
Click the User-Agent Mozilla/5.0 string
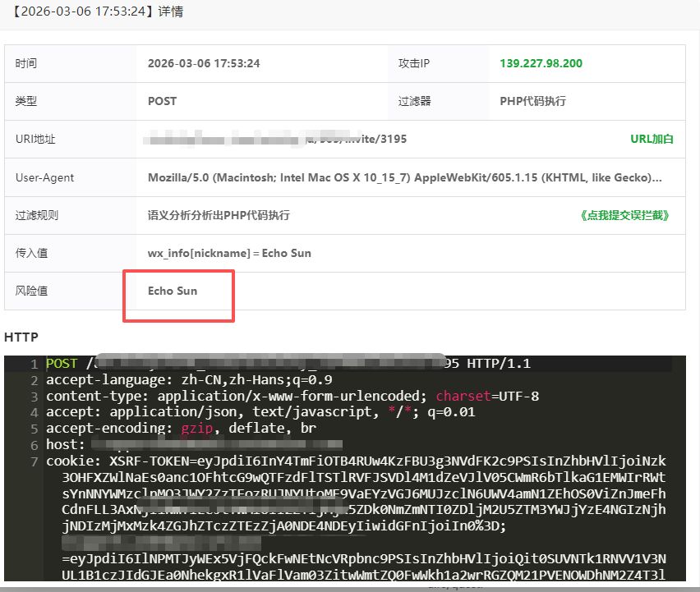tap(404, 177)
